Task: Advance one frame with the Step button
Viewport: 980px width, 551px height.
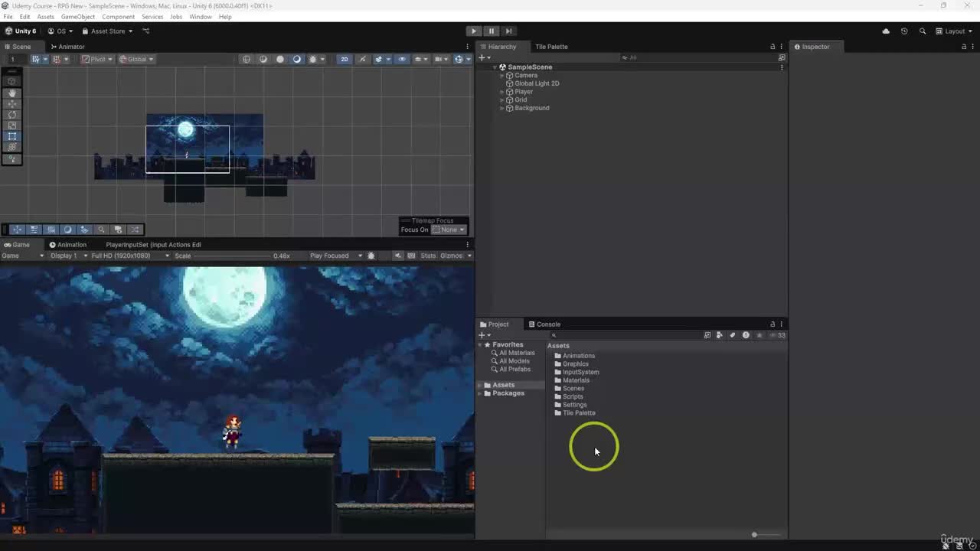Action: click(508, 31)
